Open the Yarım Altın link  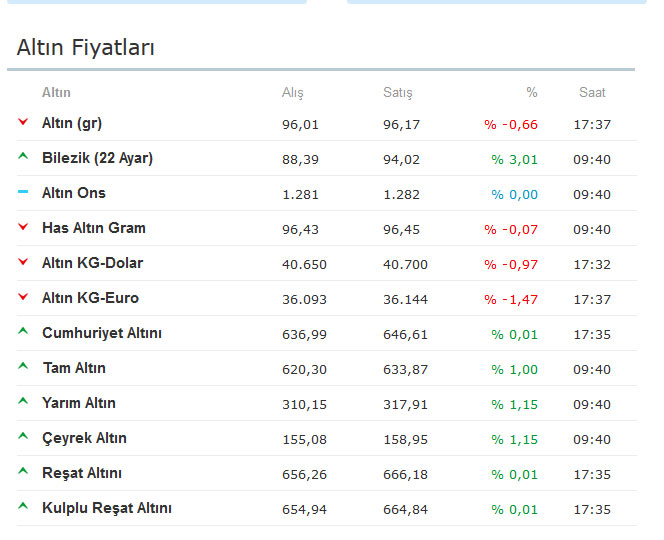click(x=78, y=403)
